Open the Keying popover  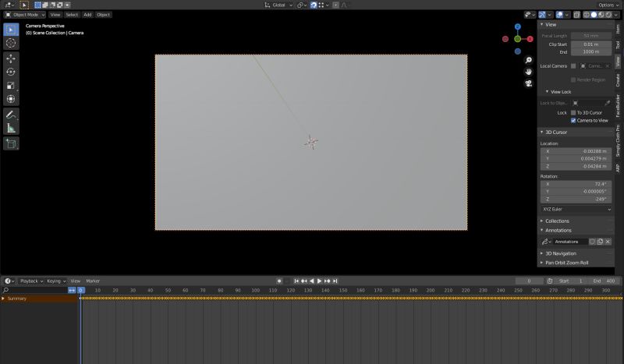tap(55, 281)
